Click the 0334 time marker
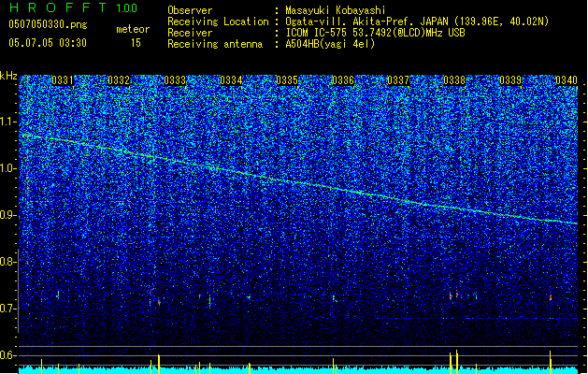Image resolution: width=588 pixels, height=374 pixels. (x=231, y=80)
